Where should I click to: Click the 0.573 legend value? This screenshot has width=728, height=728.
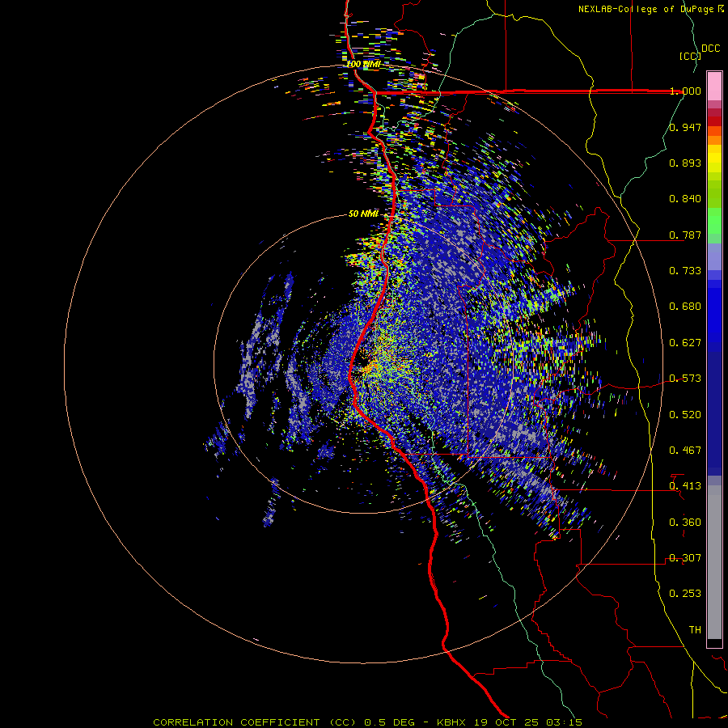click(x=685, y=379)
